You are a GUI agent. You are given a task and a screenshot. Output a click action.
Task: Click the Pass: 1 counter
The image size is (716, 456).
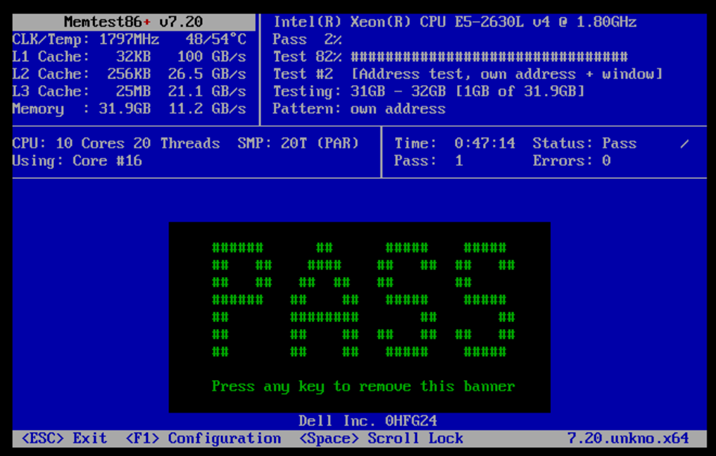pyautogui.click(x=429, y=161)
